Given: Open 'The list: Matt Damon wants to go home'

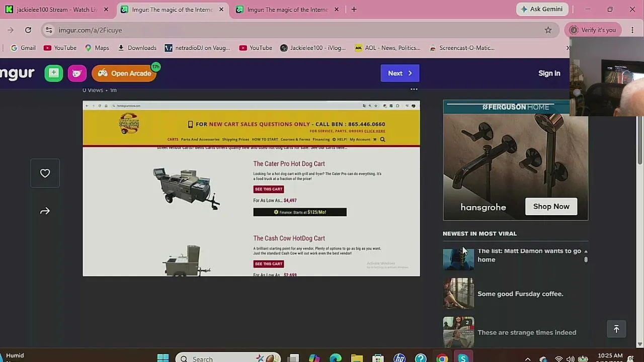Looking at the screenshot, I should (529, 255).
